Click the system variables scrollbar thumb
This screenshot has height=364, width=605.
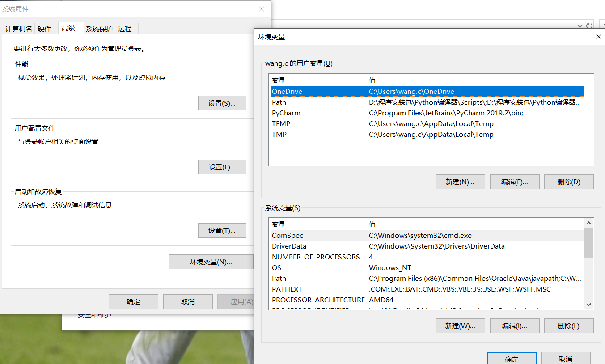tap(588, 242)
